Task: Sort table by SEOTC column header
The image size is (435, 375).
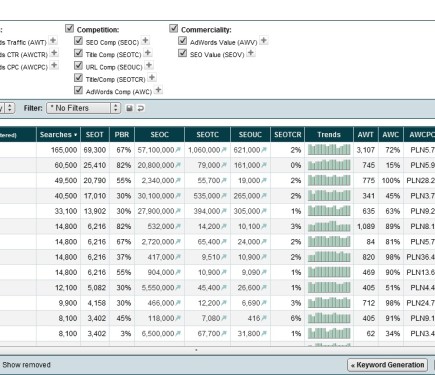Action: (207, 135)
